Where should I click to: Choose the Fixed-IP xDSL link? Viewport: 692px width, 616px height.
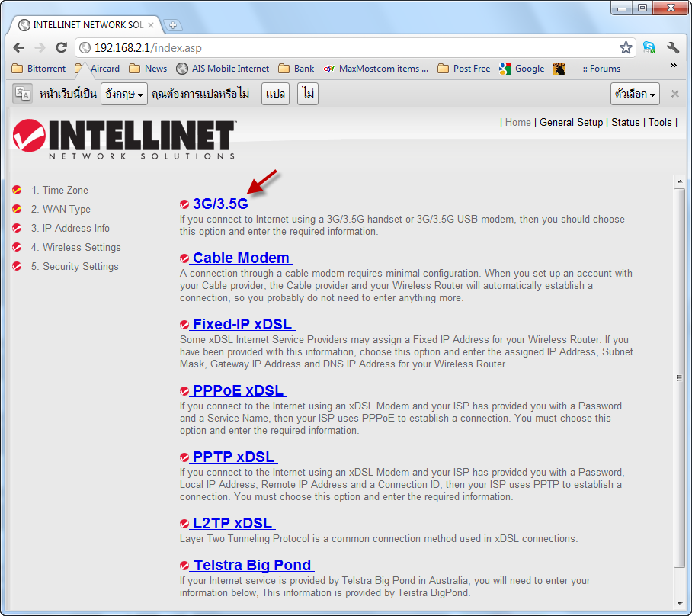[x=242, y=324]
